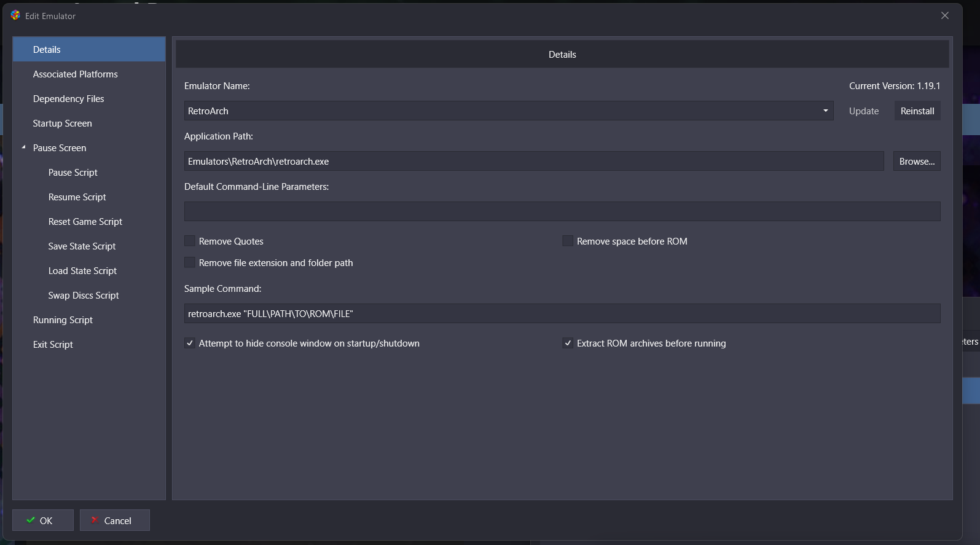Open the Startup Screen section
The height and width of the screenshot is (545, 980).
click(89, 123)
